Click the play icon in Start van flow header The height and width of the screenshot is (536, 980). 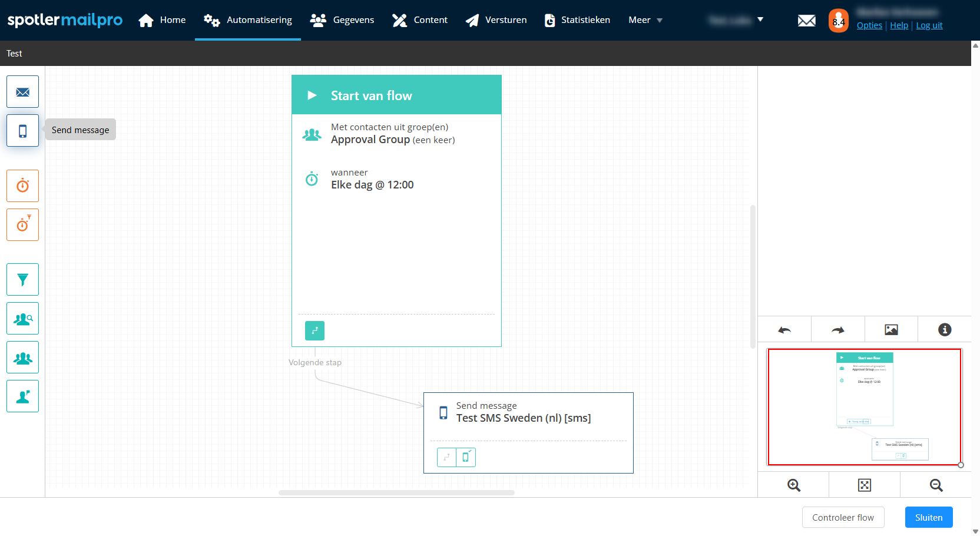312,95
